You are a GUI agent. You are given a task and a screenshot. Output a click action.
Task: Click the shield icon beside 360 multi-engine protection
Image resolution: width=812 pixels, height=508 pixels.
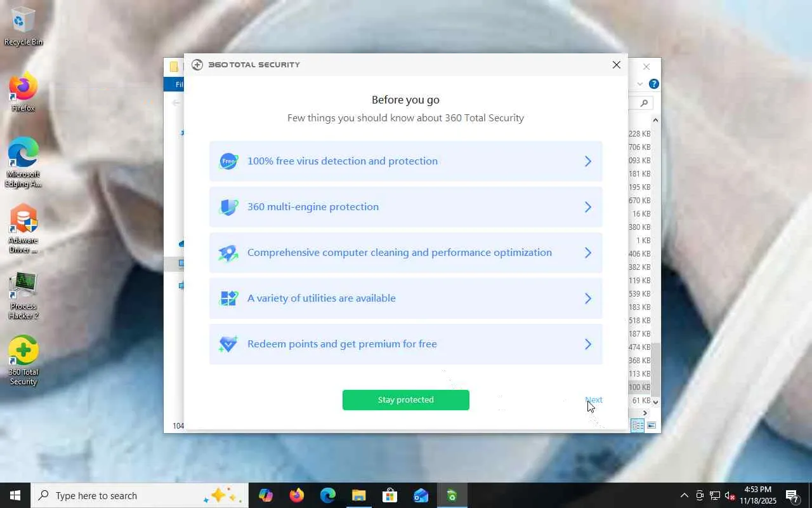click(228, 207)
